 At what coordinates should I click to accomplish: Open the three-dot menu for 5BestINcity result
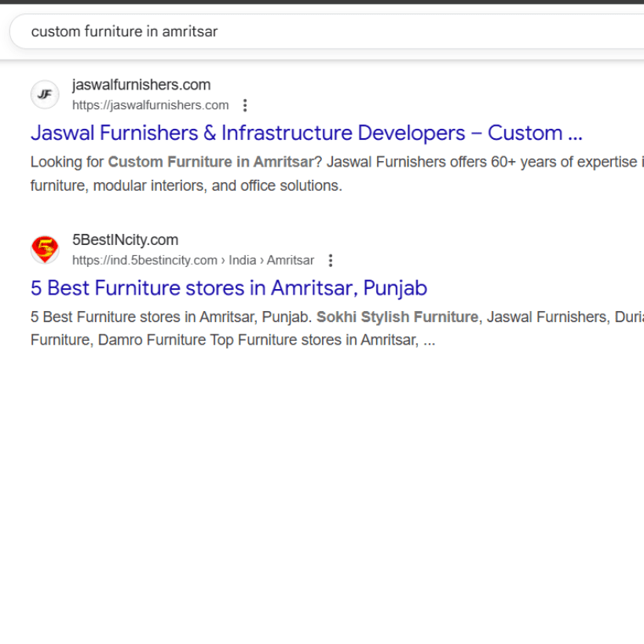331,260
